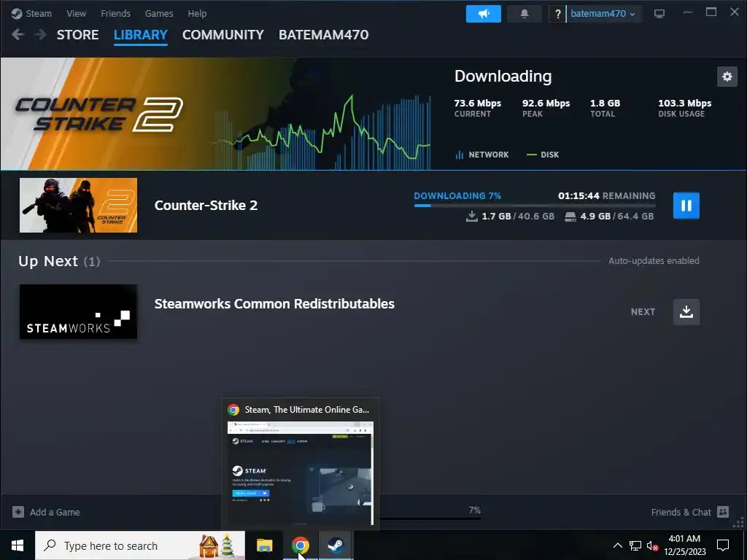Click the back navigation arrow

click(18, 34)
